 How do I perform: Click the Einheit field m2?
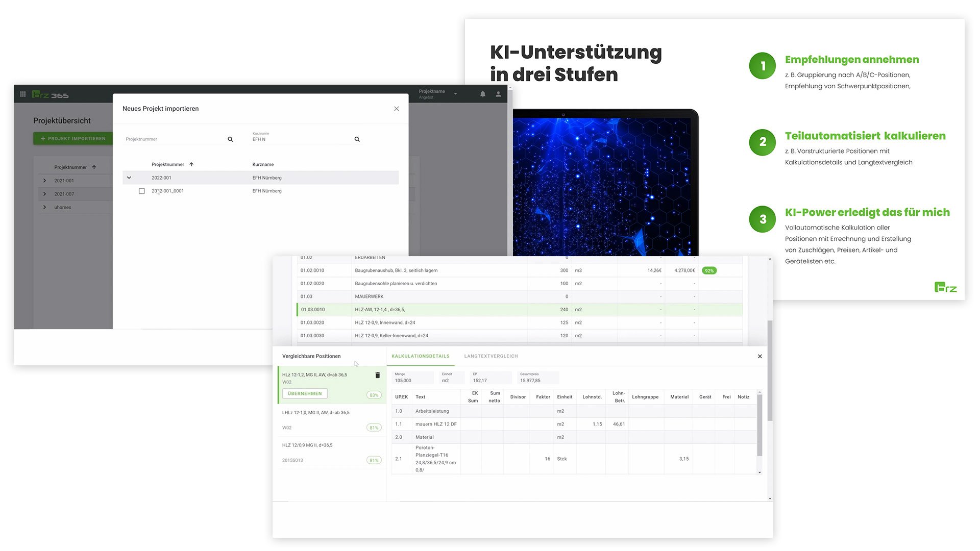452,378
